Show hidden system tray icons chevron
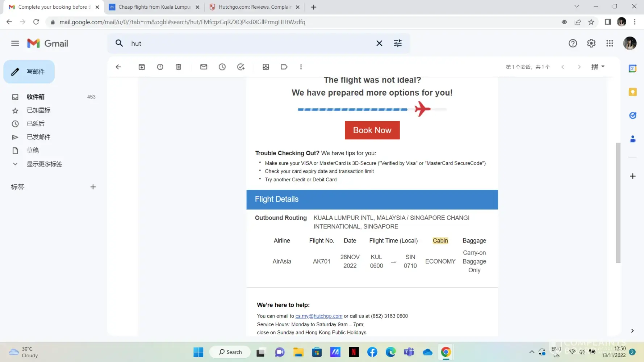The height and width of the screenshot is (362, 644). 532,352
